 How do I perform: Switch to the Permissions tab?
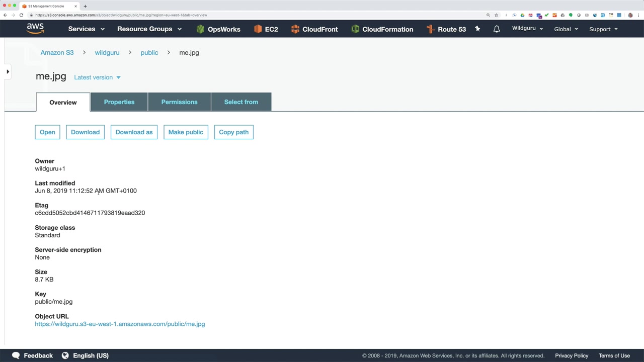point(179,102)
